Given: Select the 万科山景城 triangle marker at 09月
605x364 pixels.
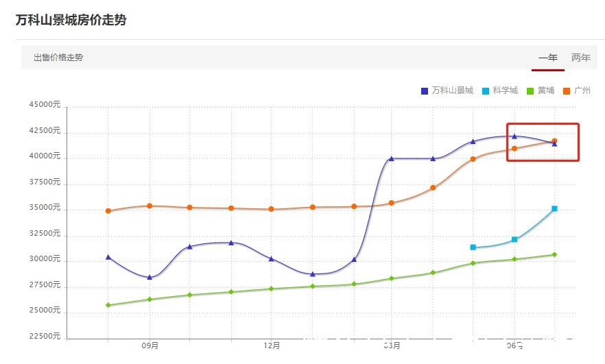Looking at the screenshot, I should point(150,277).
